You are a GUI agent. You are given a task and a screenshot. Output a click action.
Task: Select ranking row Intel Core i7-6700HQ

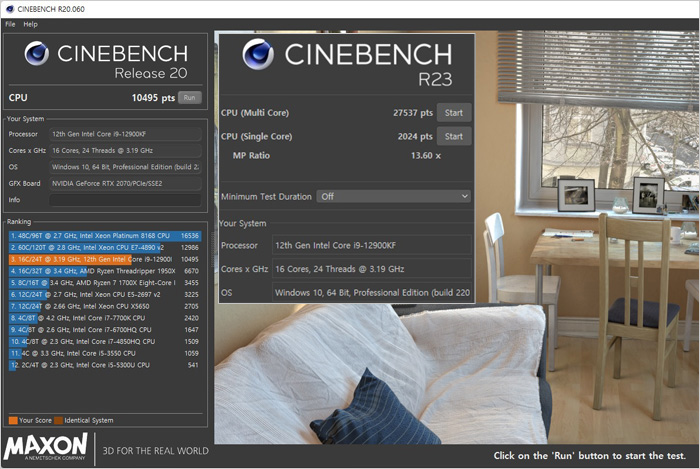[x=104, y=330]
